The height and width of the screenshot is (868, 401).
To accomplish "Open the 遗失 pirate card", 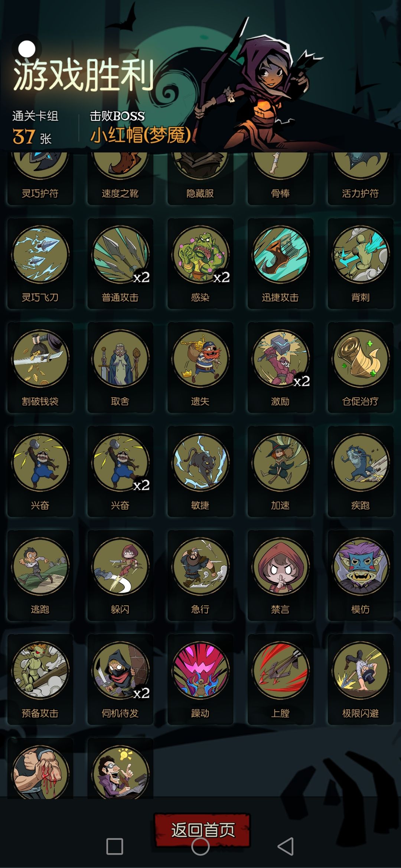I will tap(200, 368).
